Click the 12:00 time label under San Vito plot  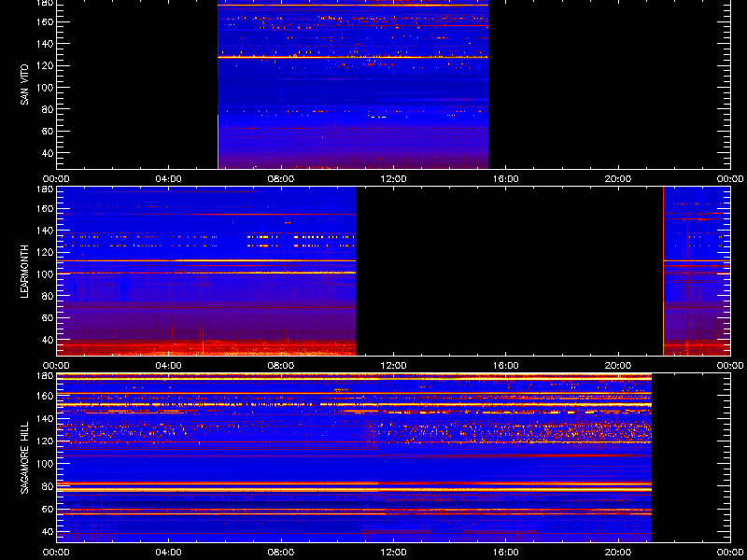click(393, 179)
